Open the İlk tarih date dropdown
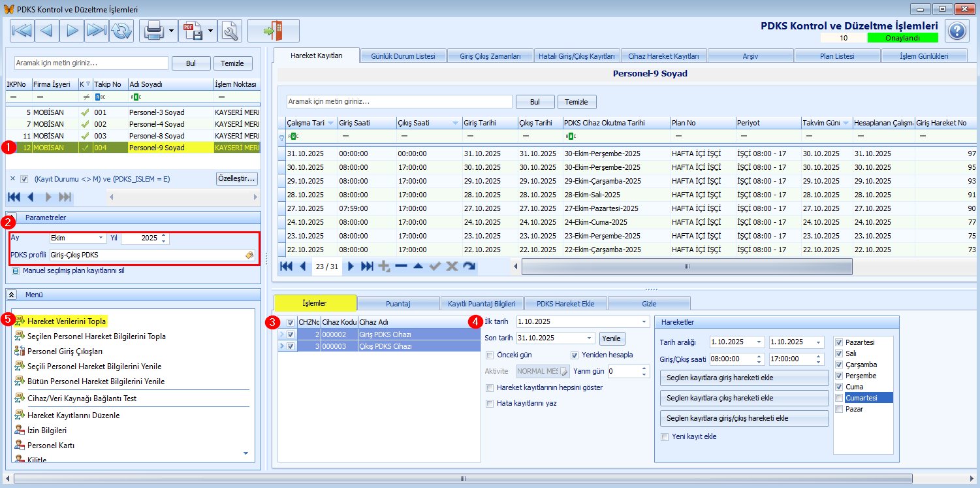Image resolution: width=980 pixels, height=488 pixels. (645, 321)
